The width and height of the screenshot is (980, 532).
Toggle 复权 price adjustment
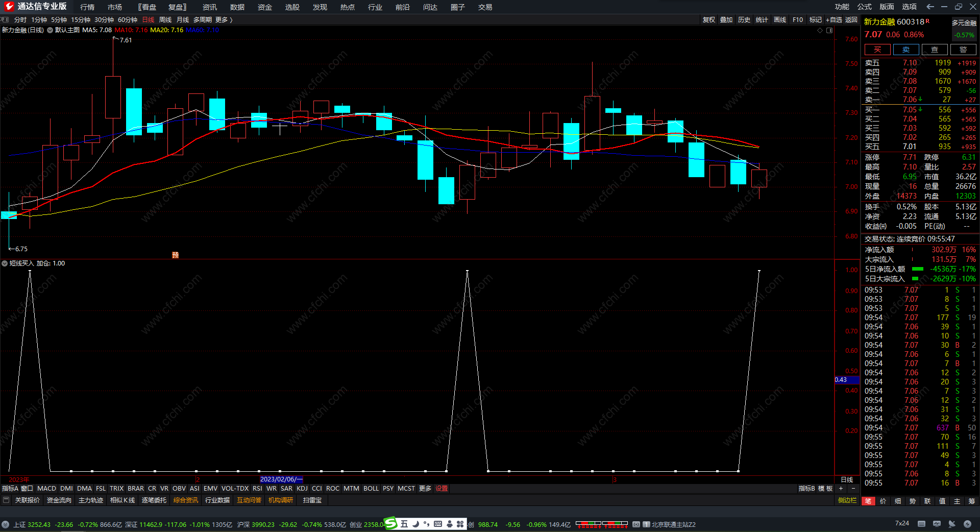[x=708, y=20]
